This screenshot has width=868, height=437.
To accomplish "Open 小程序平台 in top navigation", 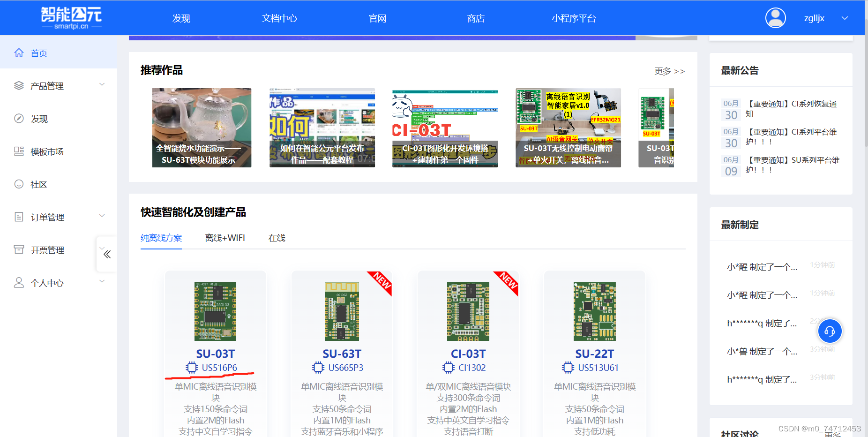I will click(x=574, y=18).
